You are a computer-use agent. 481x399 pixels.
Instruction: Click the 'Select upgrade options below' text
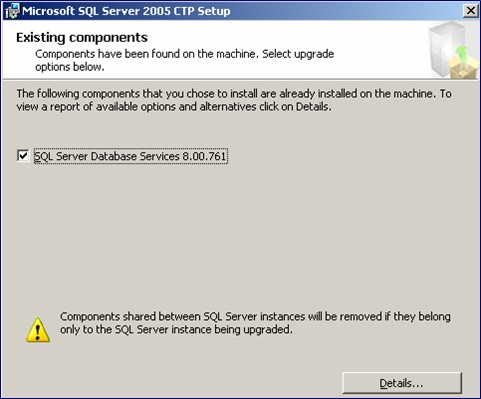(185, 60)
